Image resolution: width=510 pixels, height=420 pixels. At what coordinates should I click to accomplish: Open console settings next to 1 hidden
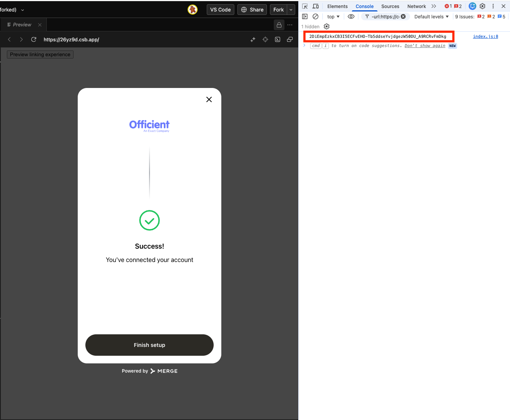tap(327, 26)
